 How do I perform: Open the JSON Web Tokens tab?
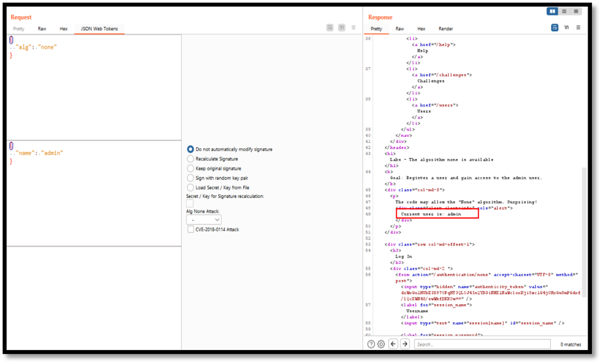99,29
